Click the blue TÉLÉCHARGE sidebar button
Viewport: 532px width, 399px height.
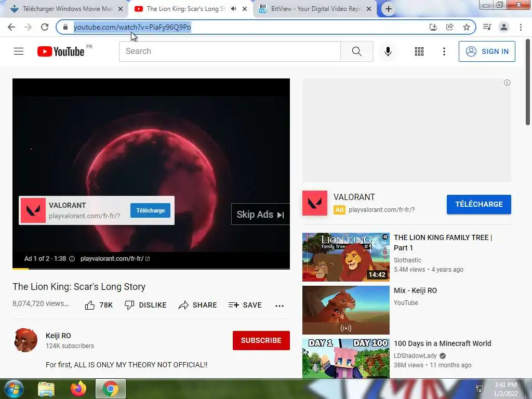478,204
